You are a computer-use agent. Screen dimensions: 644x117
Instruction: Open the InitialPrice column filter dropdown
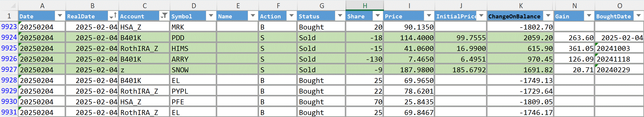[481, 16]
